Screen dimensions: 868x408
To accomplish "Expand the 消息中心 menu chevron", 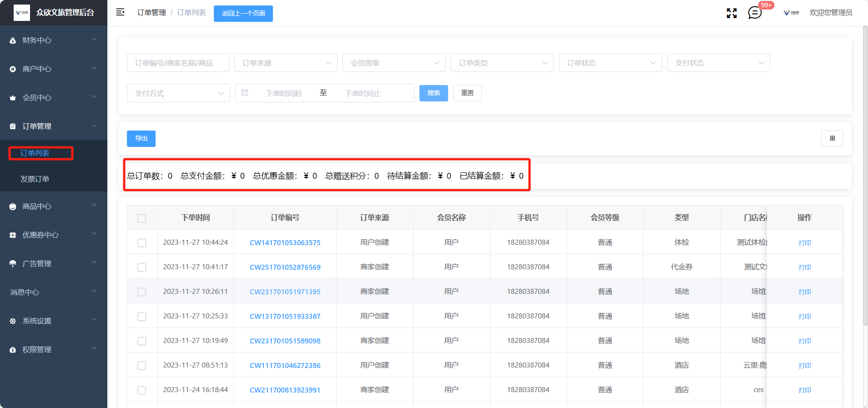I will point(94,291).
